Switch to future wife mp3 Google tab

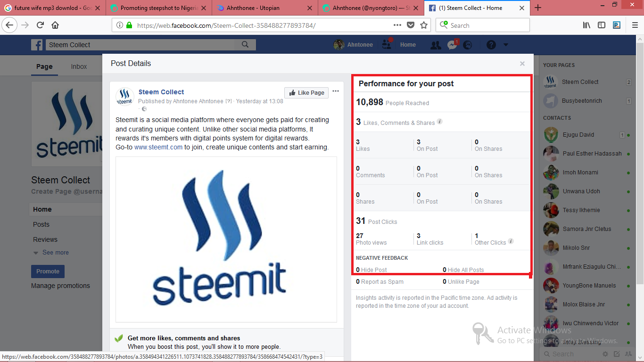coord(53,8)
